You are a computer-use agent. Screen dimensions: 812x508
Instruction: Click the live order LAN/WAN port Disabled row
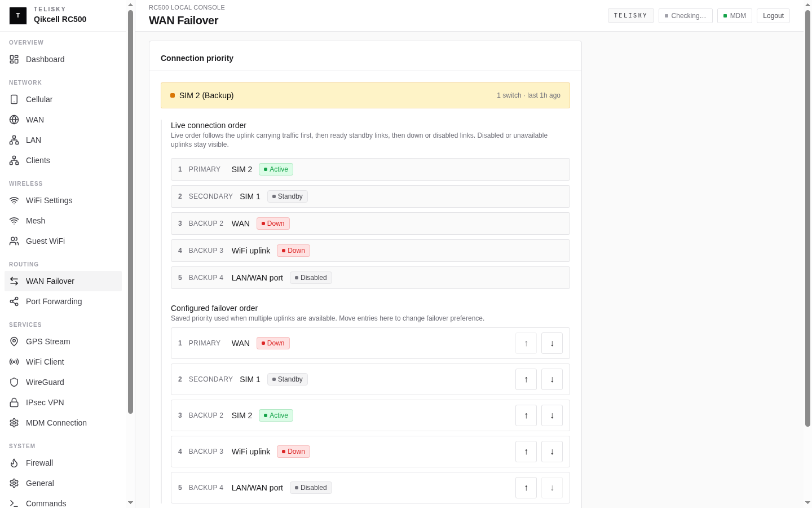click(370, 278)
